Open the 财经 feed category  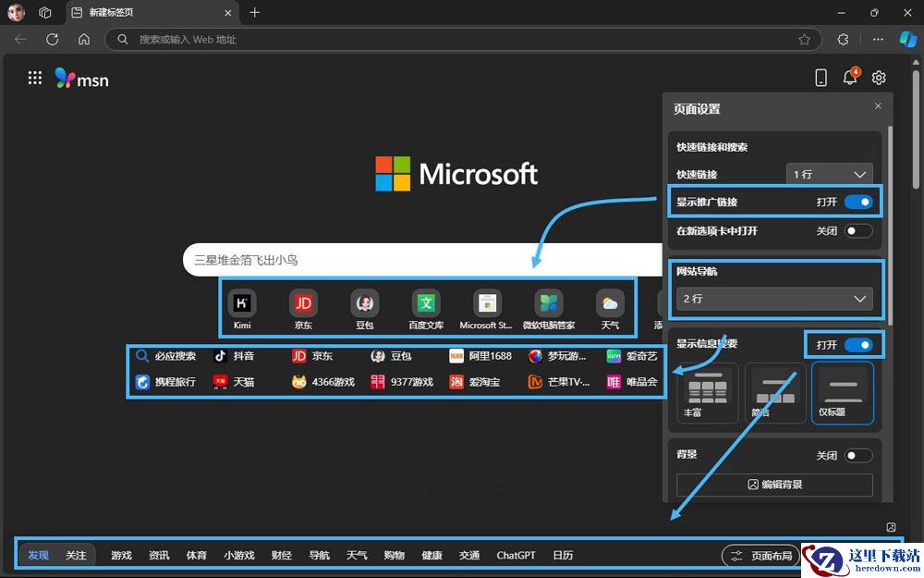pos(282,555)
